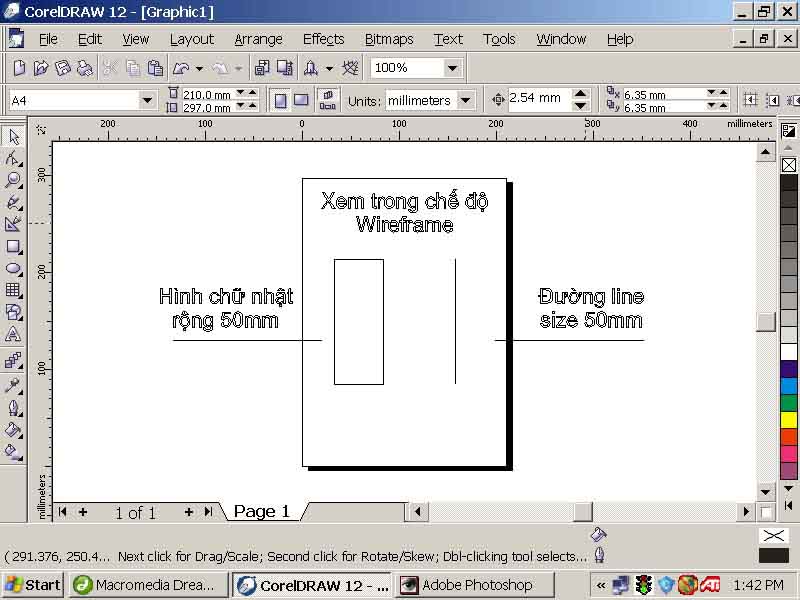The width and height of the screenshot is (800, 600).
Task: Switch to Adobe Photoshop taskbar button
Action: 474,585
